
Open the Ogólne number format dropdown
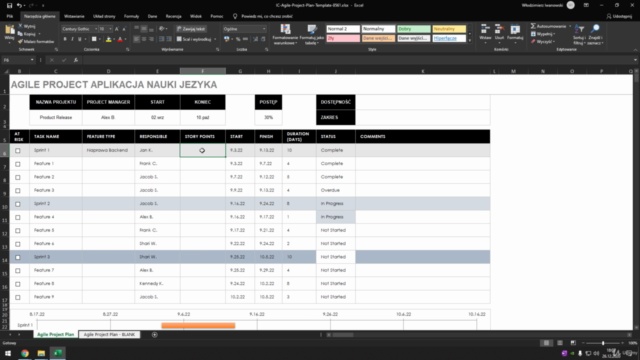tap(264, 29)
